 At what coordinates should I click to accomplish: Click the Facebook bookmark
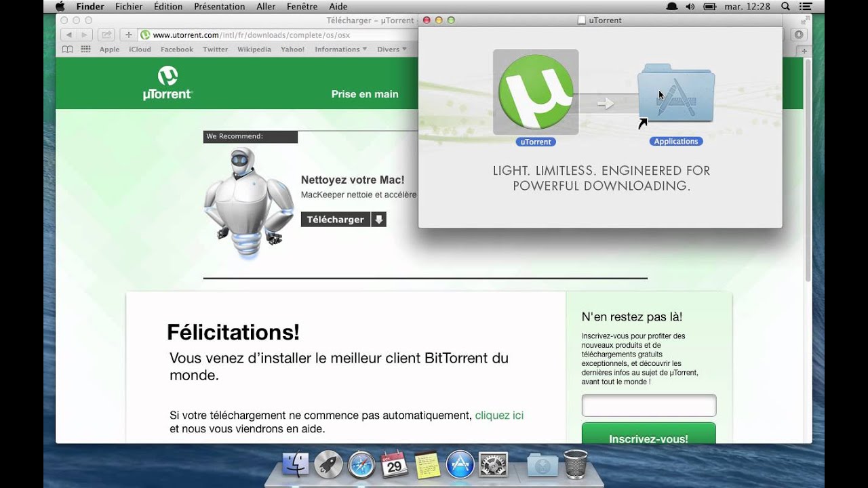click(177, 49)
